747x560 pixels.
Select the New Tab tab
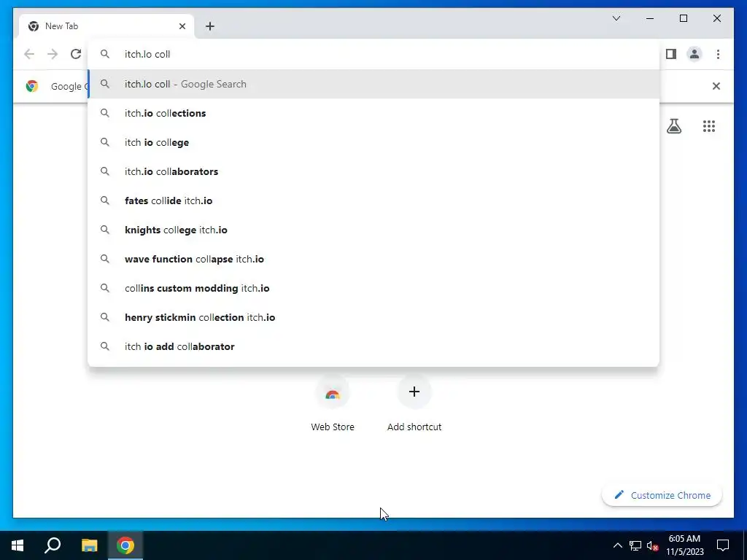tap(107, 26)
